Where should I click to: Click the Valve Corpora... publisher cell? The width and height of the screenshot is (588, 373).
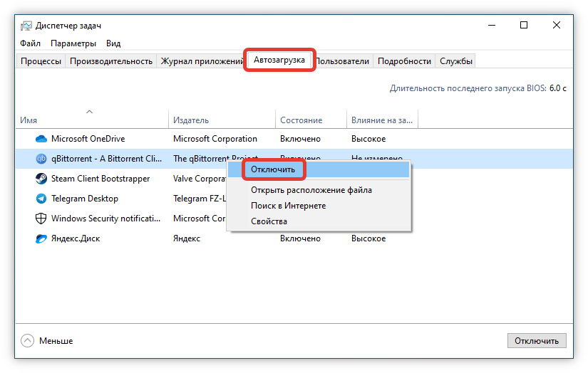tap(200, 179)
